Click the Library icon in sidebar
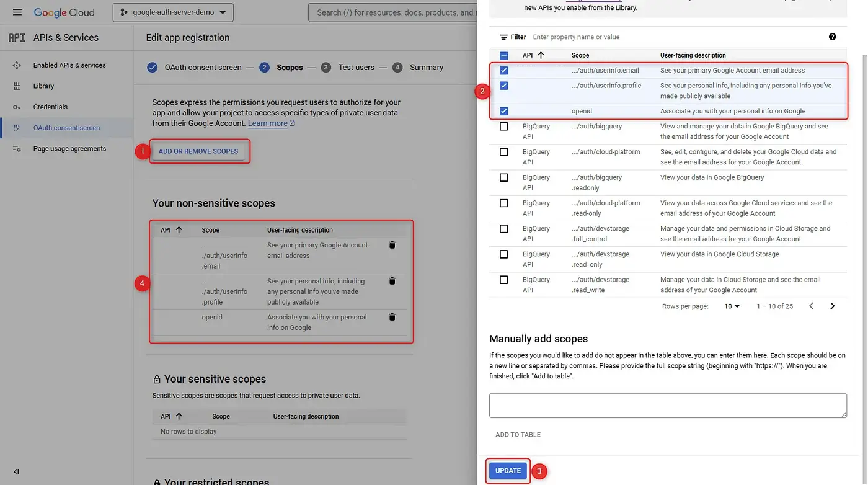This screenshot has height=485, width=868. pyautogui.click(x=17, y=86)
